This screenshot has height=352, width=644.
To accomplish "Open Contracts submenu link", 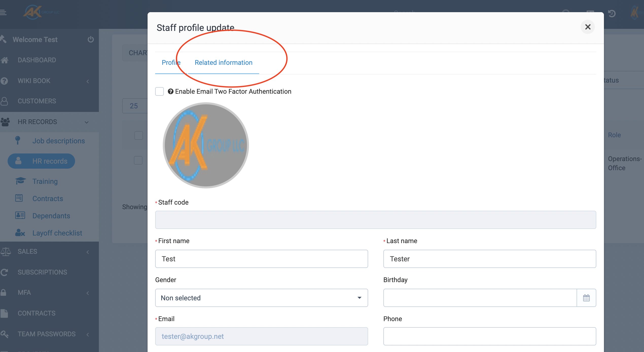I will 48,199.
